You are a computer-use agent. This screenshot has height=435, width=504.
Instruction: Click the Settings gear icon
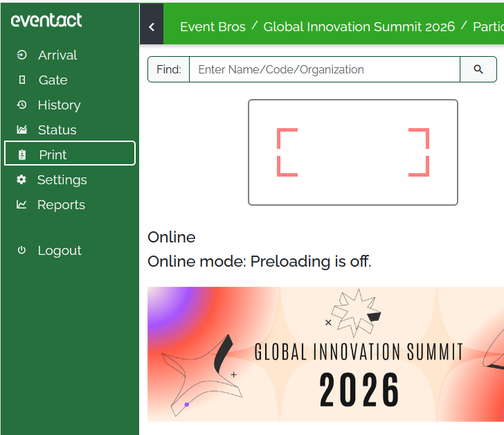21,179
